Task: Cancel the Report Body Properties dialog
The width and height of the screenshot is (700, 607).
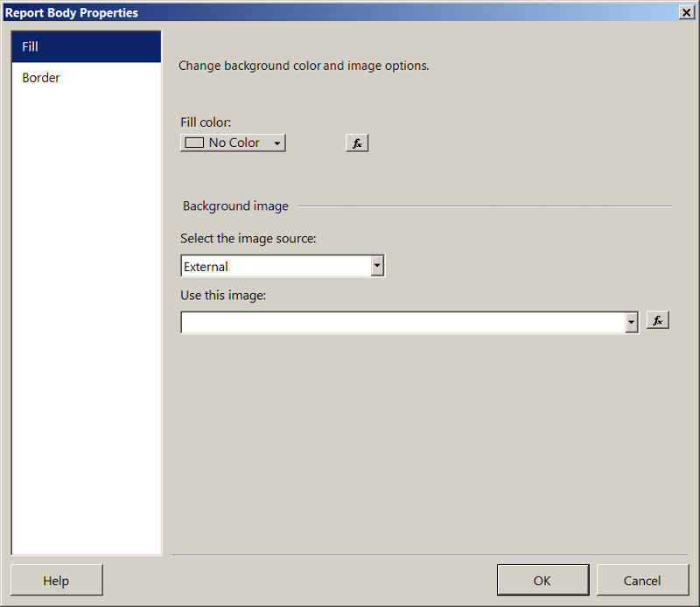Action: pos(643,580)
